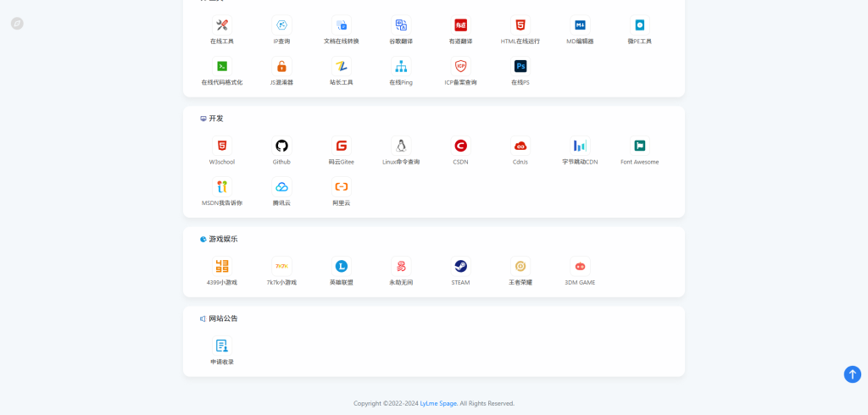The image size is (868, 415).
Task: Open the 字节跳动CDN icon
Action: click(x=580, y=146)
